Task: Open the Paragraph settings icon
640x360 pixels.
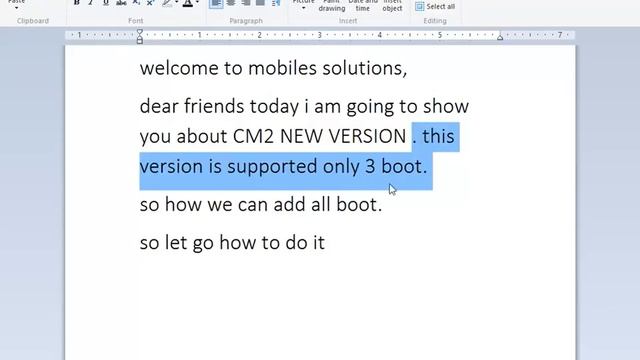Action: (x=276, y=3)
